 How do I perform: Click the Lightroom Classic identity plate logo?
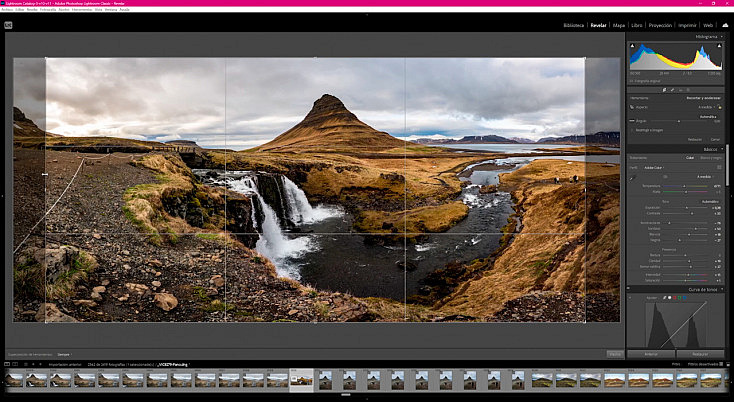tap(8, 25)
